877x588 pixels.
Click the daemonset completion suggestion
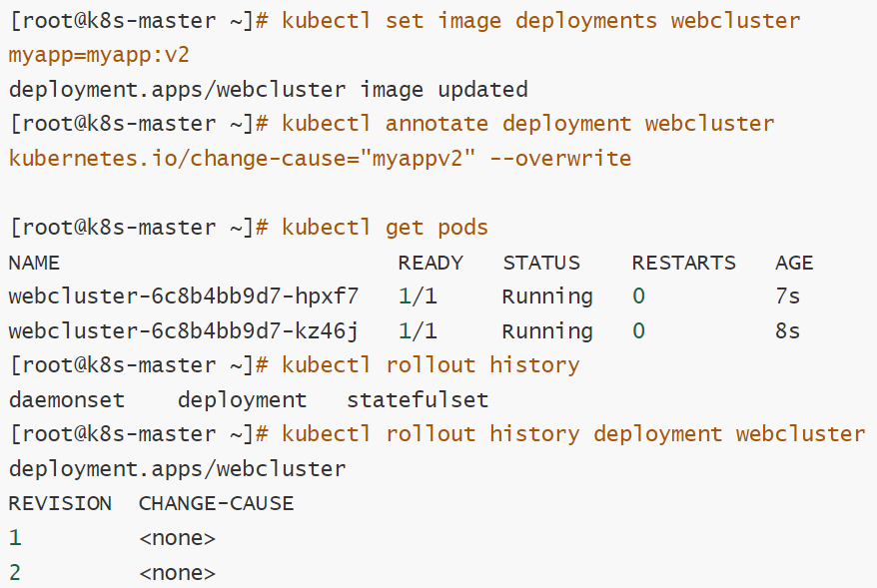pyautogui.click(x=67, y=400)
